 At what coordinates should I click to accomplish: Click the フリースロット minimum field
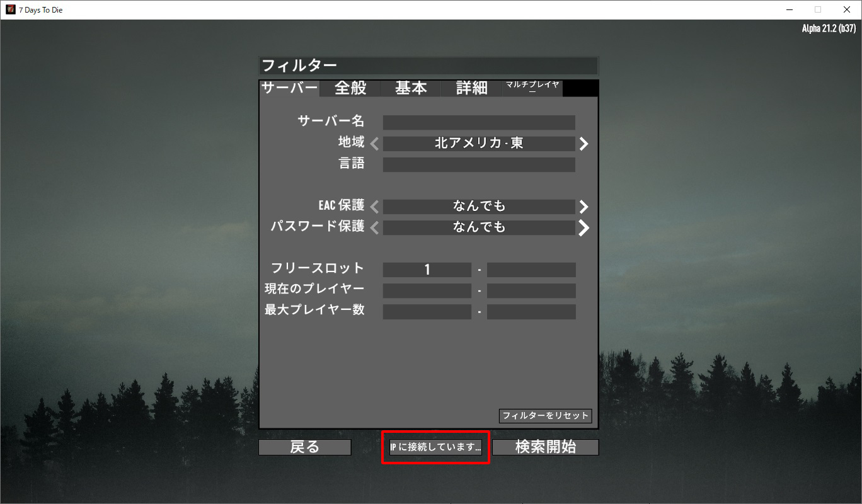tap(427, 270)
